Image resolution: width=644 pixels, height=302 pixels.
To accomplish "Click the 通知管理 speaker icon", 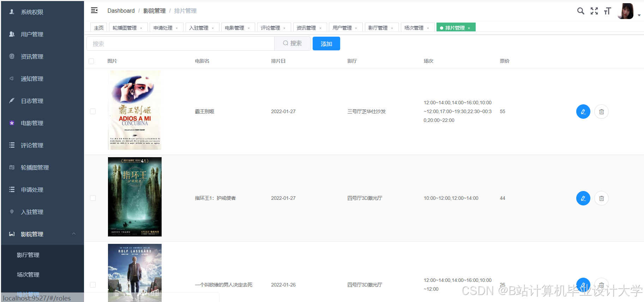I will 12,79.
